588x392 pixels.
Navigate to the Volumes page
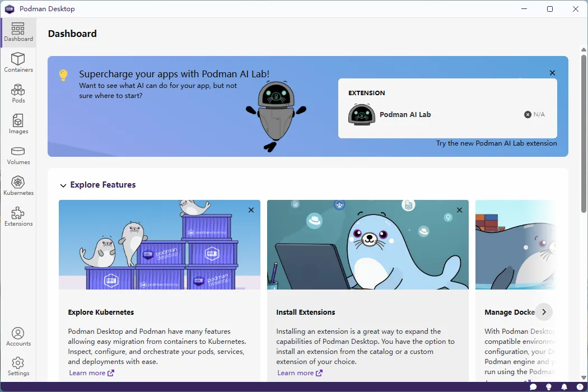(x=18, y=155)
